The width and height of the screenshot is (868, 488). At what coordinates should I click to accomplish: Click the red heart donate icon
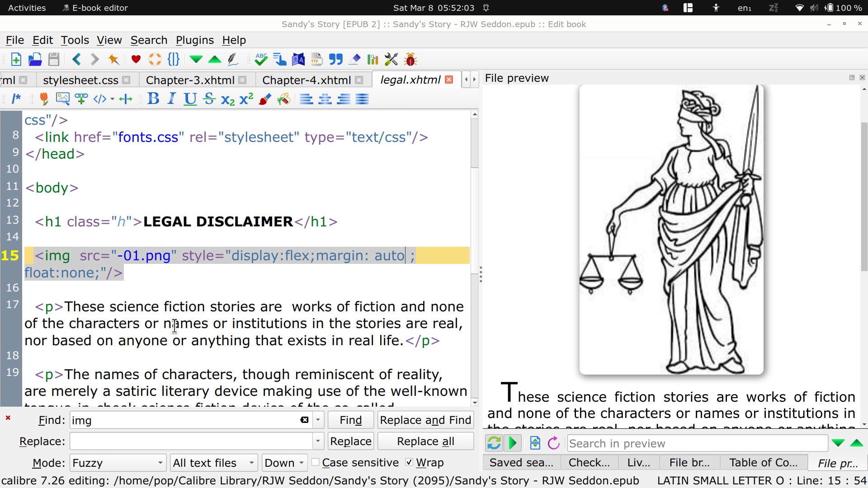[x=136, y=59]
